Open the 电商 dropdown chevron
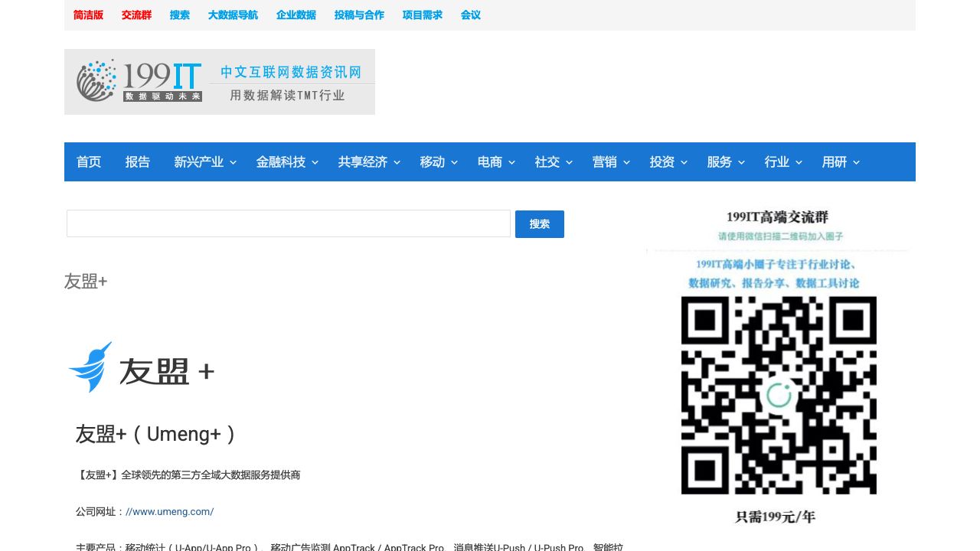Screen dimensions: 980x551 tap(512, 162)
